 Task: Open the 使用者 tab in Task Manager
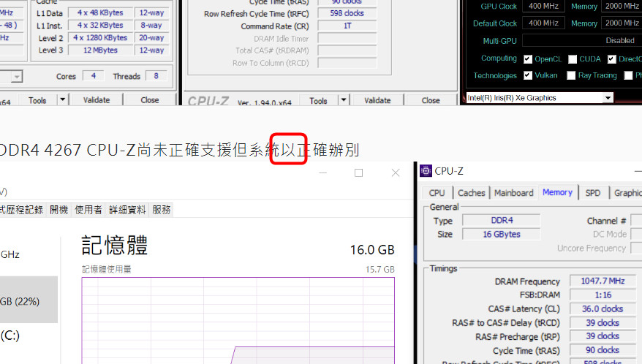(88, 210)
